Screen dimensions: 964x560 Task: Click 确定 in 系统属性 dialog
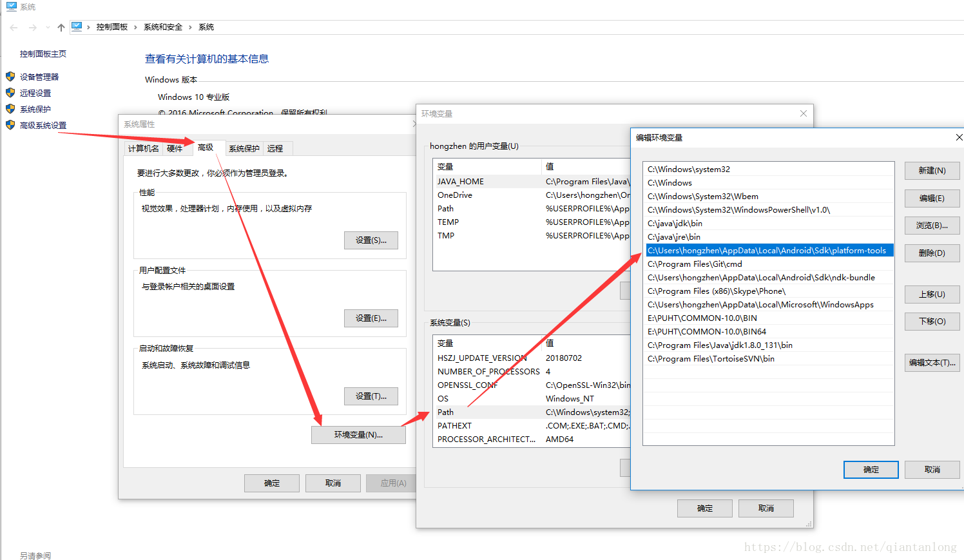point(272,483)
